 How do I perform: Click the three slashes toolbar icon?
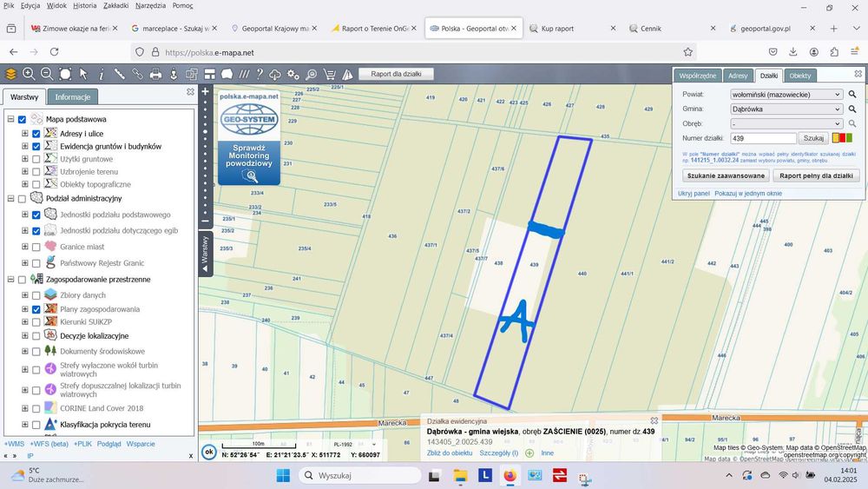click(244, 74)
